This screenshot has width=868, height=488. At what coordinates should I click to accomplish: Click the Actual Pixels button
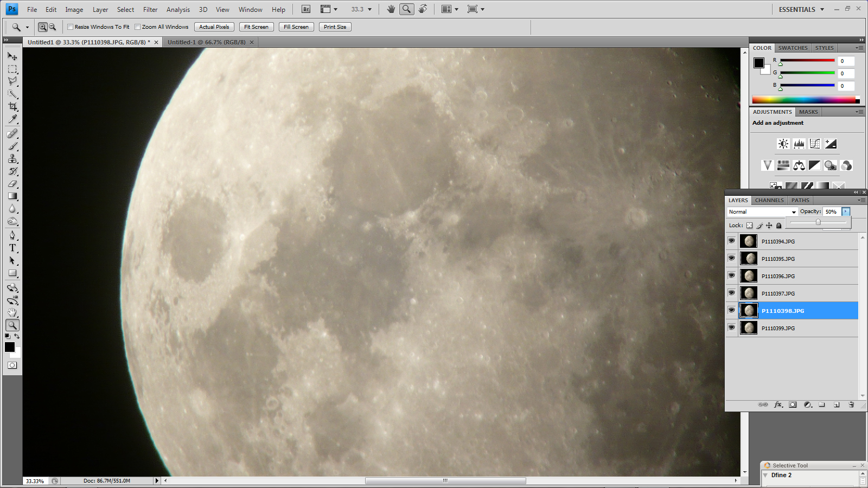[214, 27]
